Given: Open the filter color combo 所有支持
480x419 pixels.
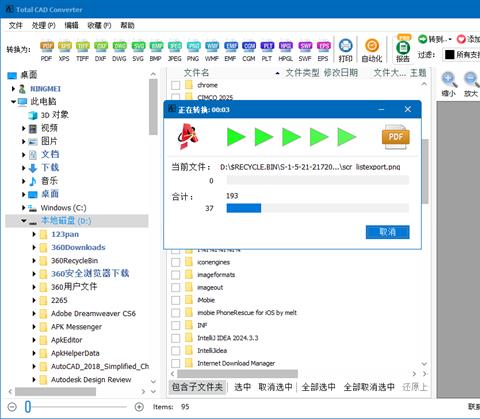Looking at the screenshot, I should pos(461,55).
